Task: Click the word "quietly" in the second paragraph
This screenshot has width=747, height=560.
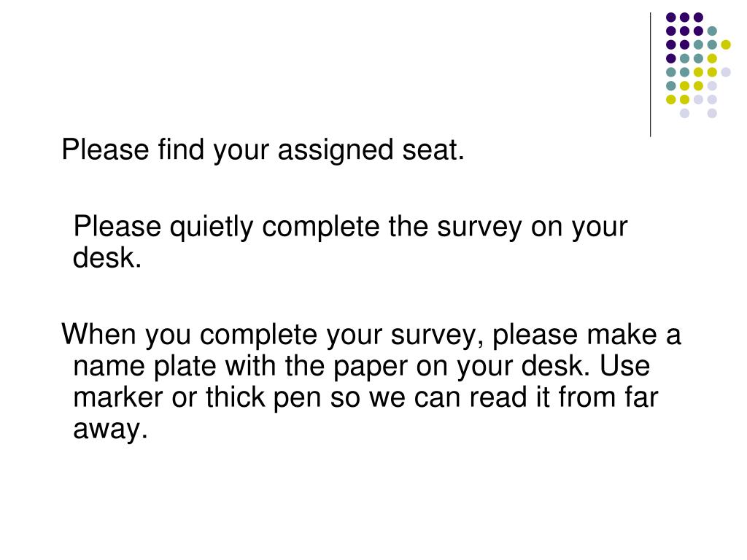Action: [x=212, y=227]
